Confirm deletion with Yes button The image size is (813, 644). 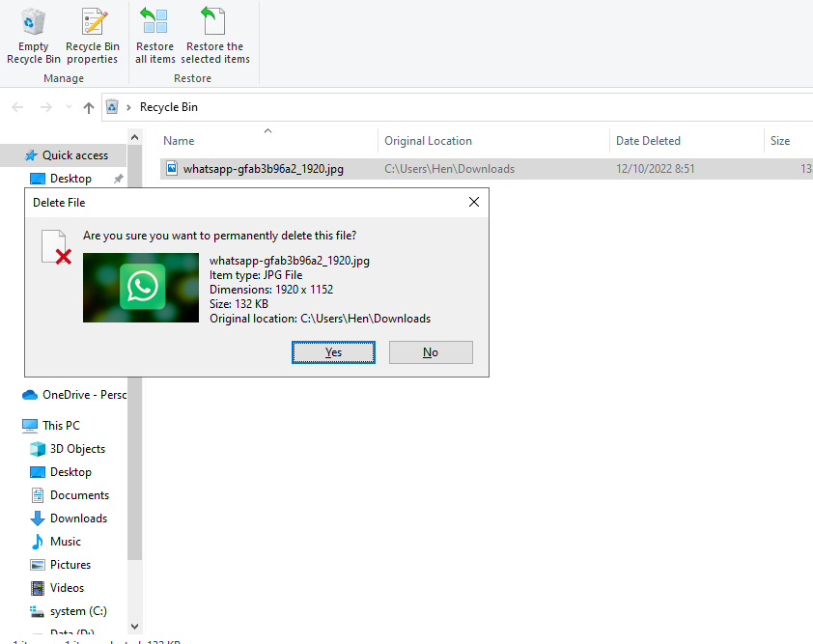[333, 352]
